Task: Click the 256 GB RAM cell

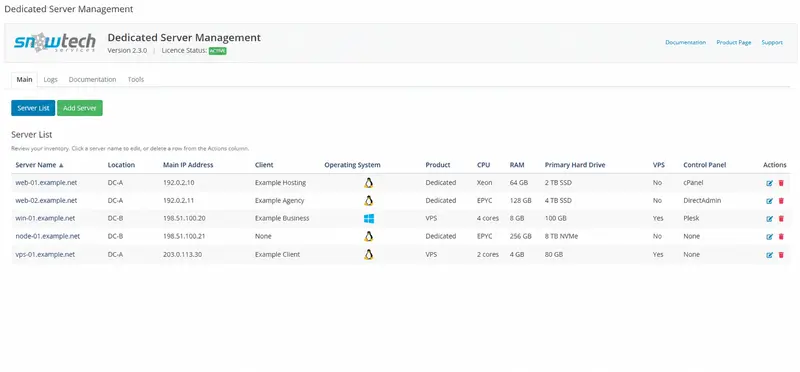Action: click(x=520, y=236)
